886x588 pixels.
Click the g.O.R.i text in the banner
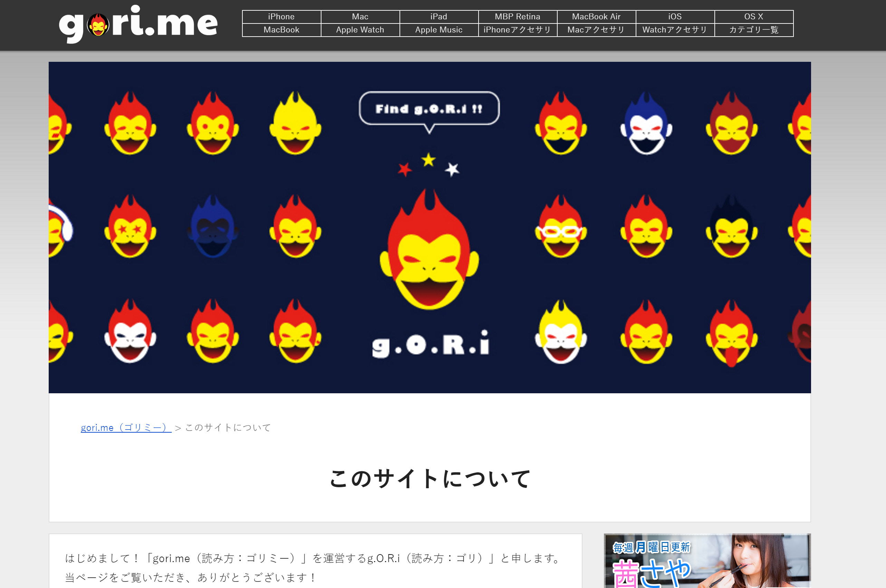pos(431,344)
